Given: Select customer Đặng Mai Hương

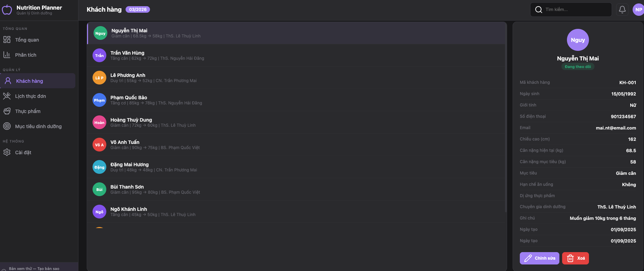Looking at the screenshot, I should pyautogui.click(x=296, y=167).
